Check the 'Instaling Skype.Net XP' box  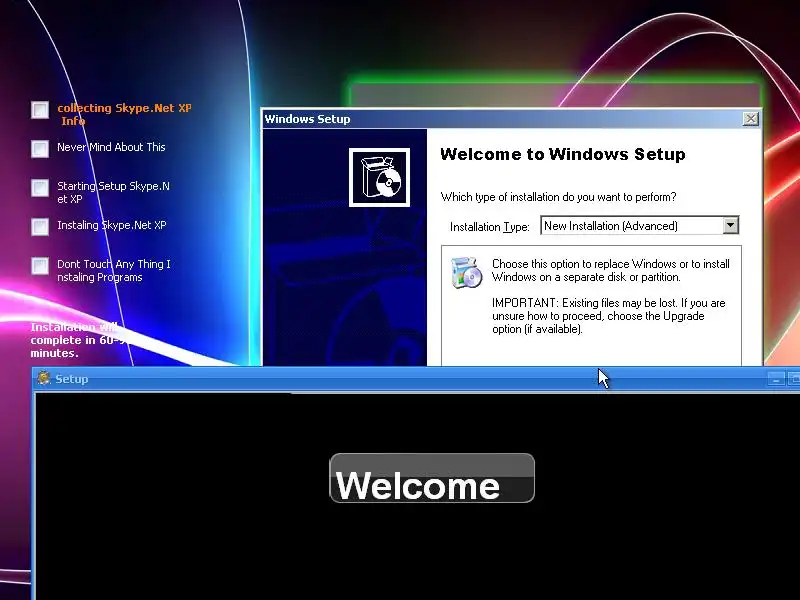point(40,227)
